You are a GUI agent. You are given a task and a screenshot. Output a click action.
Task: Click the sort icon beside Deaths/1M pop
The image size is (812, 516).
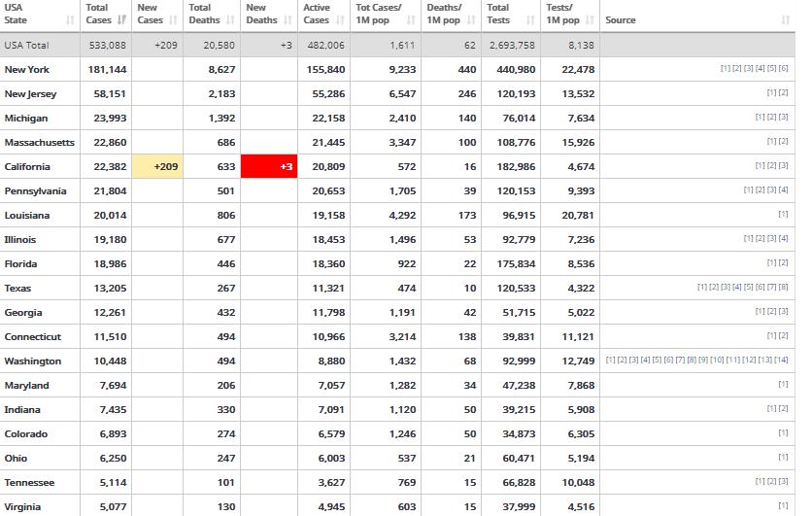coord(469,20)
